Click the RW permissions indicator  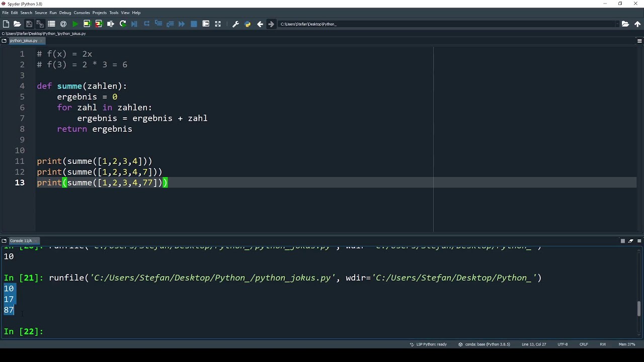[x=603, y=344]
